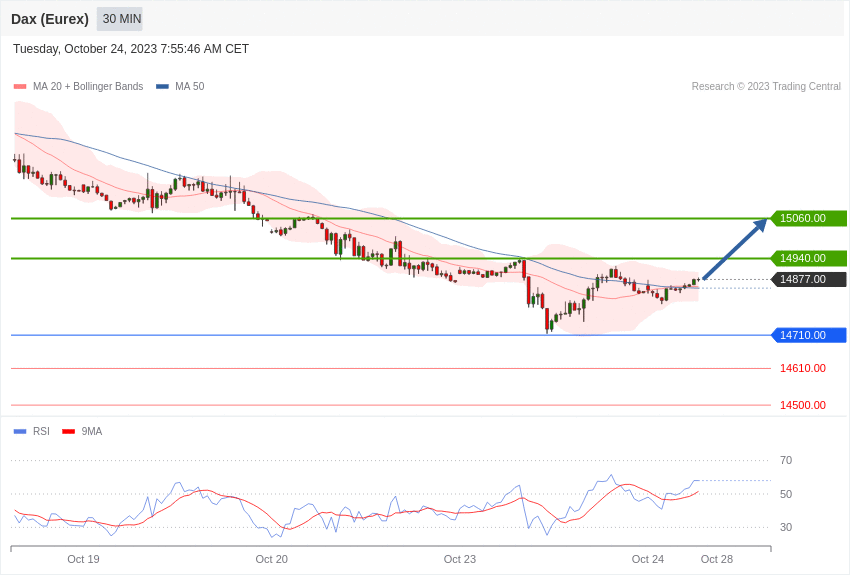Click the Oct 28 date axis label
Viewport: 850px width, 576px height.
pos(717,559)
